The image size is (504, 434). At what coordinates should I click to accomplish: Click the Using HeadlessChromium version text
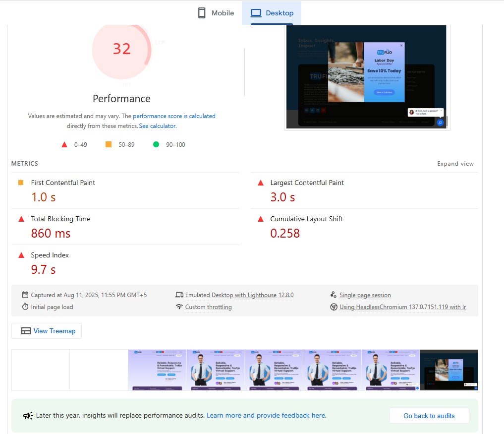(x=402, y=307)
